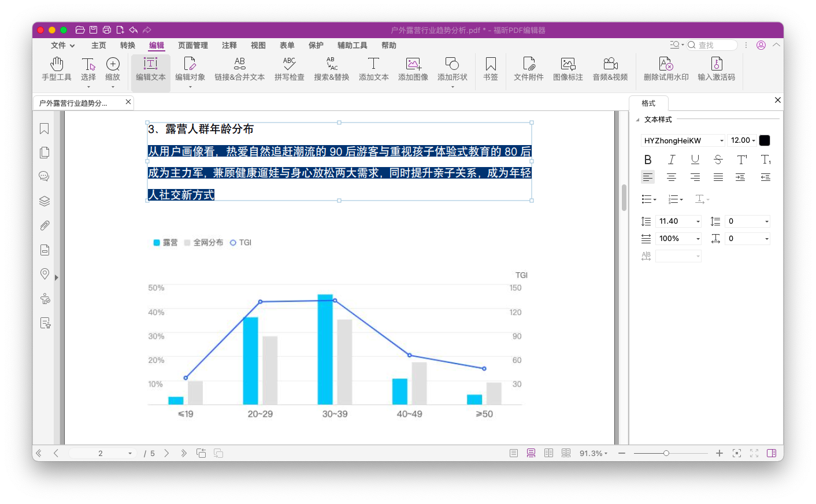Click the 拼写检查 spell check icon
The height and width of the screenshot is (504, 816).
(289, 68)
